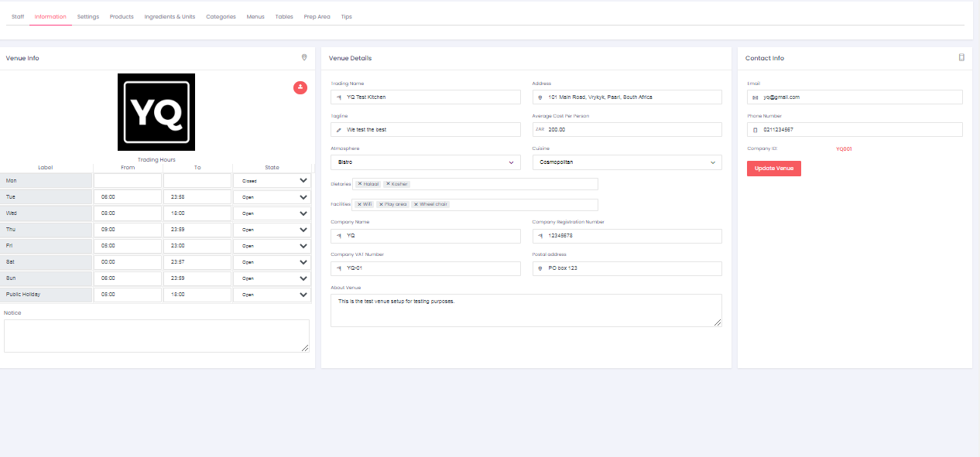Click the Tagline field reading We test the best
The width and height of the screenshot is (980, 457).
pos(426,129)
